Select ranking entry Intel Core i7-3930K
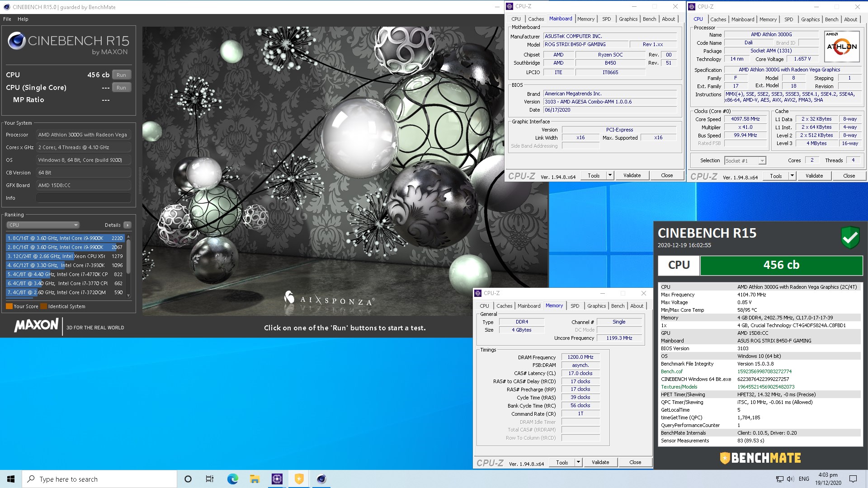868x488 pixels. point(65,265)
